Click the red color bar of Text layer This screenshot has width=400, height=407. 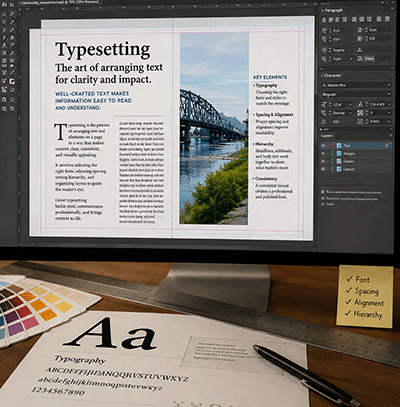[332, 146]
